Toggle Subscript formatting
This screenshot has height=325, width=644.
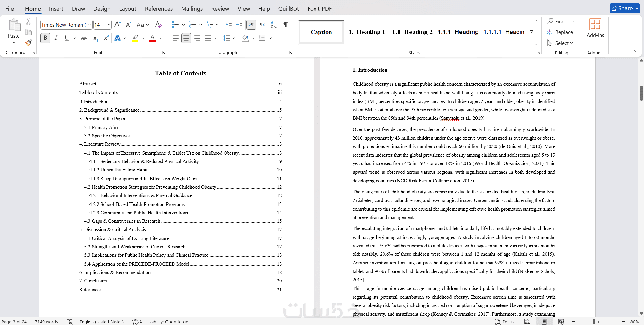96,38
